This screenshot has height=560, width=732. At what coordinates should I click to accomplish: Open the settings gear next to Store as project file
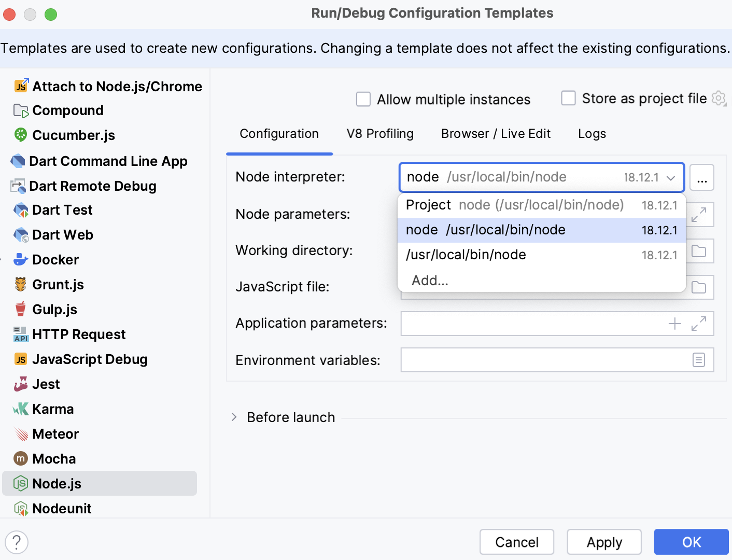[719, 99]
